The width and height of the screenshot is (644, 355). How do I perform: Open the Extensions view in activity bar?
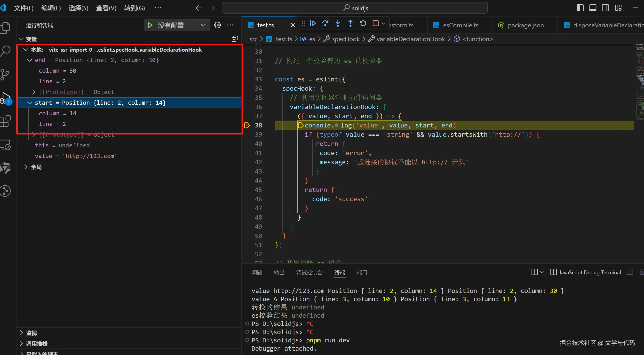point(6,121)
